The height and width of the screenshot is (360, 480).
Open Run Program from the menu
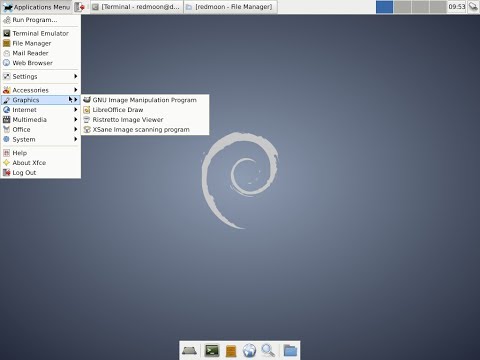pos(41,20)
